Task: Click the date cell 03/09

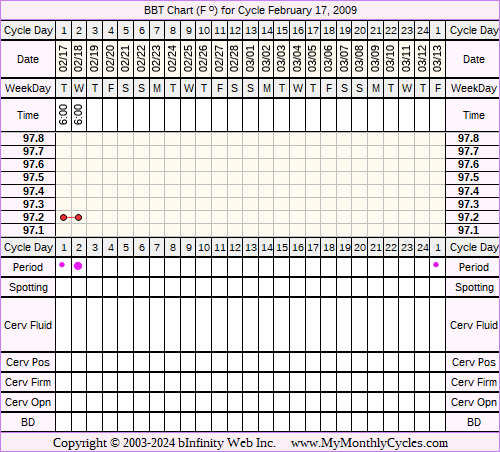Action: (375, 59)
